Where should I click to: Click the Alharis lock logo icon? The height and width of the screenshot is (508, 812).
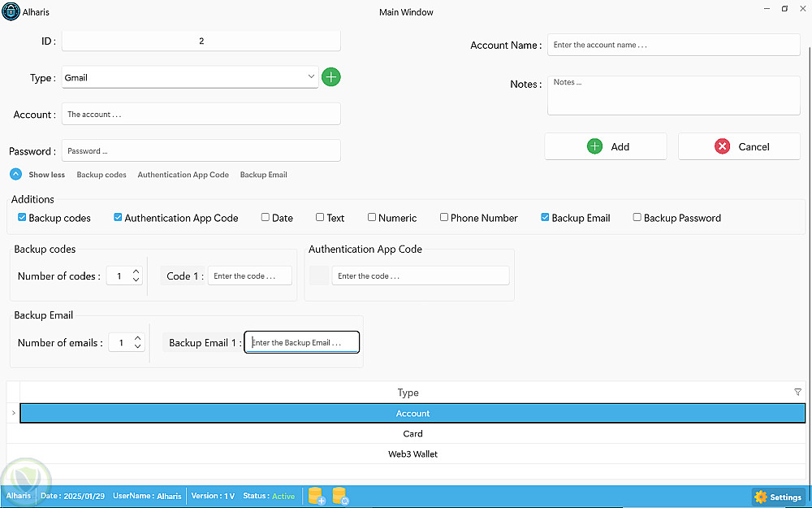tap(11, 11)
